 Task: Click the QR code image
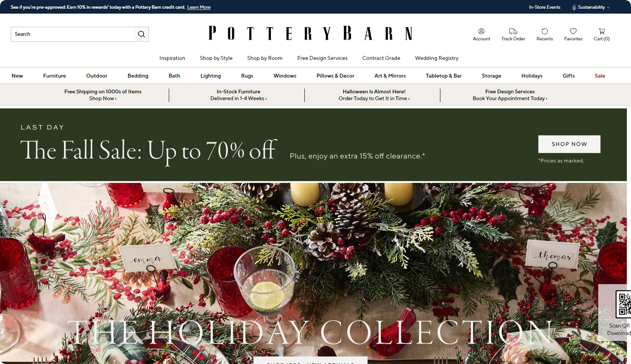[624, 304]
